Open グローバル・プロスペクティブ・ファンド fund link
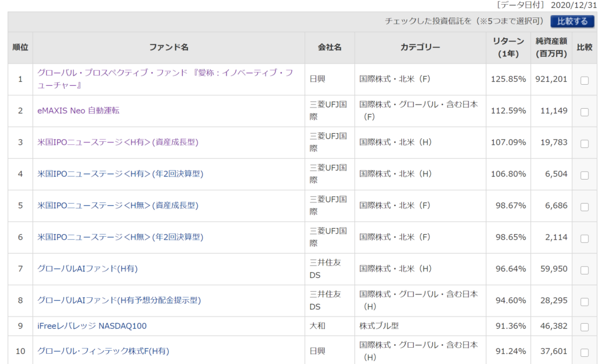The image size is (615, 364). pos(165,79)
